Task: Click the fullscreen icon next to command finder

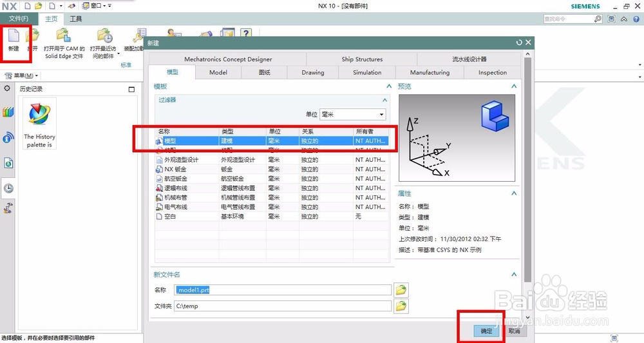Action: tap(612, 19)
